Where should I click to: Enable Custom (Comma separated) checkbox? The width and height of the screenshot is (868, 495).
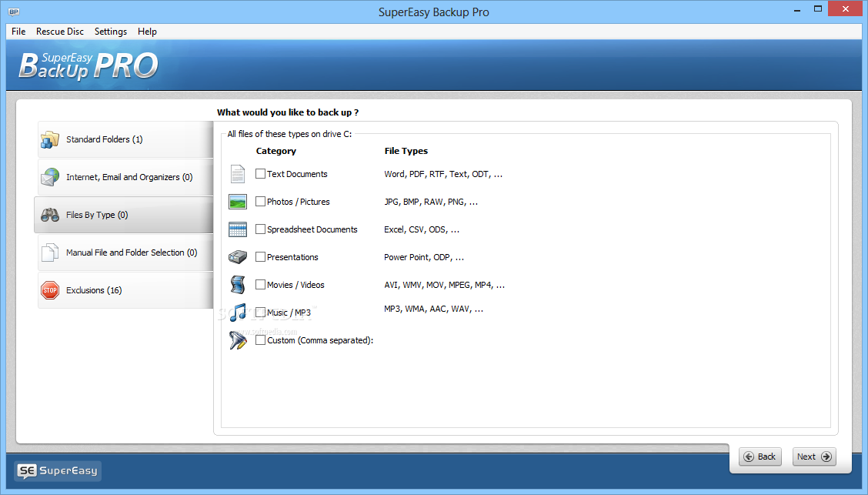[x=260, y=340]
